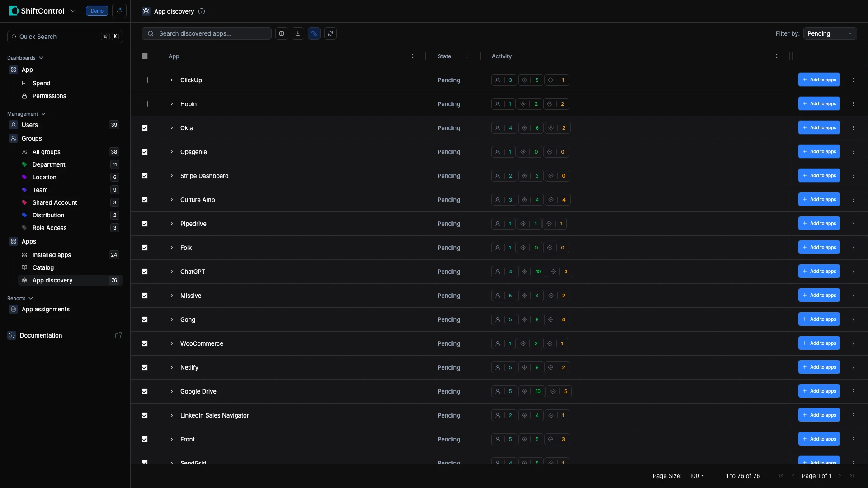Go to Permissions dashboard in sidebar
This screenshot has height=488, width=868.
pos(49,96)
